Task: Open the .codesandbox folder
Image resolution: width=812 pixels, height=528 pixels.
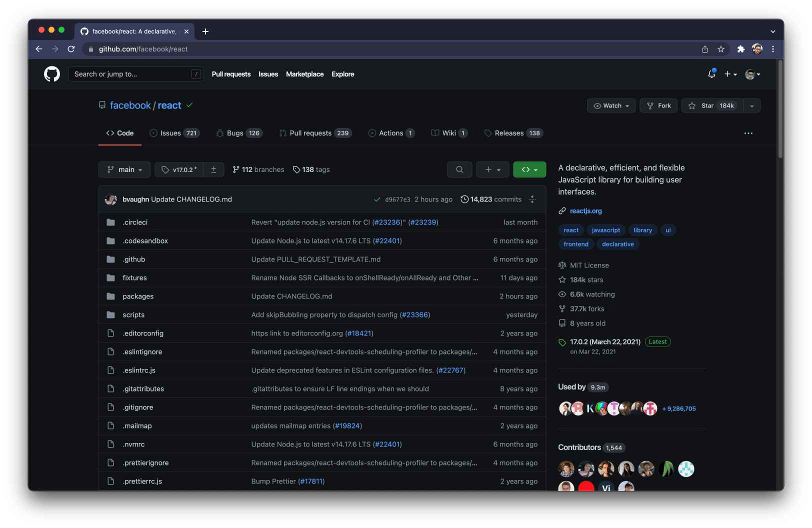Action: [145, 240]
